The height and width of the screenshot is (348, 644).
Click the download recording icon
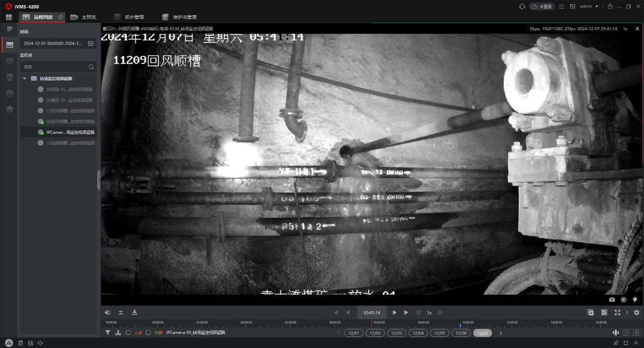click(134, 312)
